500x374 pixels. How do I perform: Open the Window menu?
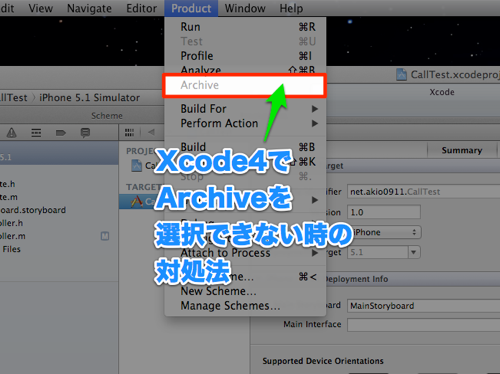click(x=245, y=8)
